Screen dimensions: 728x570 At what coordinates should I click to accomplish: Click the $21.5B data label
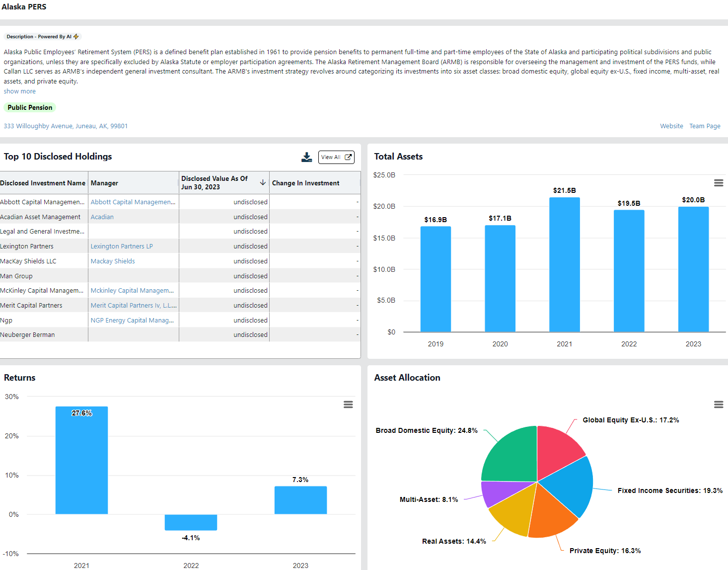(x=565, y=190)
